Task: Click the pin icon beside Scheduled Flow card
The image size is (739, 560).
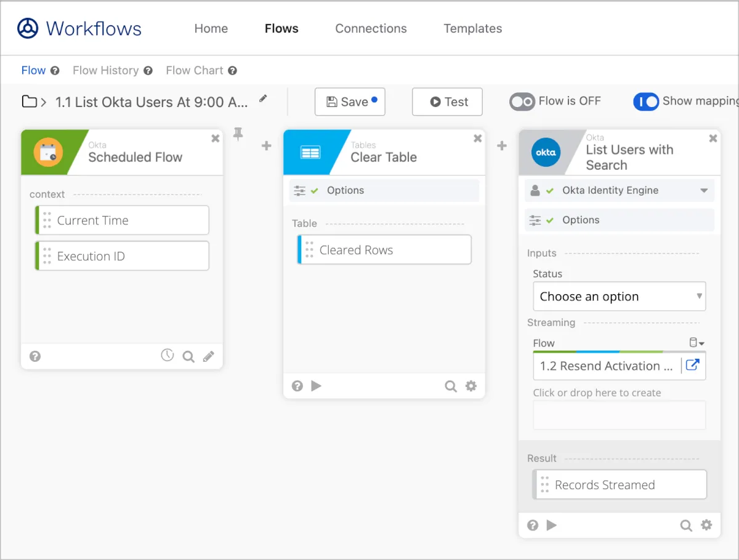Action: tap(238, 134)
